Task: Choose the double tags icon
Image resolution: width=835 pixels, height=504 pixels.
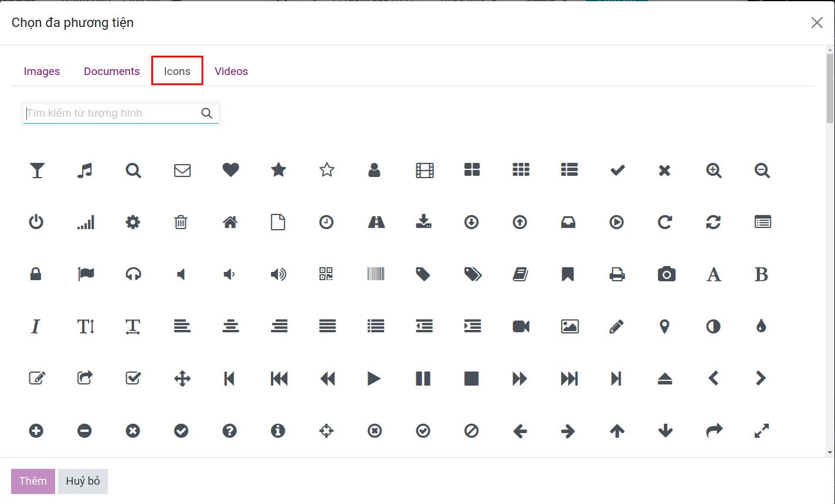Action: [473, 274]
